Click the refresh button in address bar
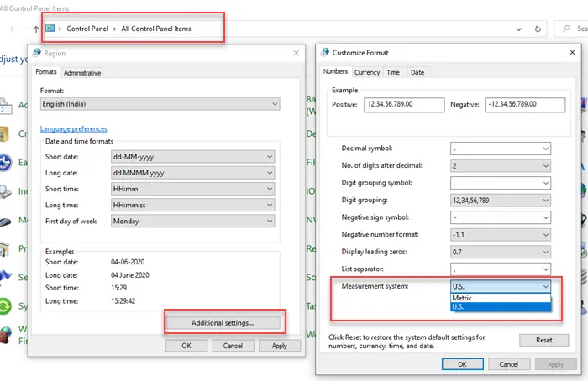This screenshot has height=381, width=588. 538,29
